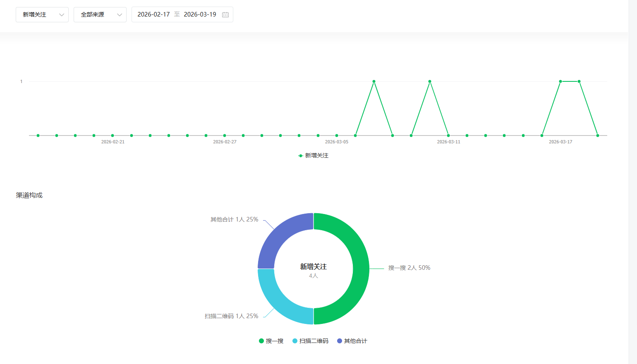Click the 其他合计 1人 25% label

click(x=234, y=219)
